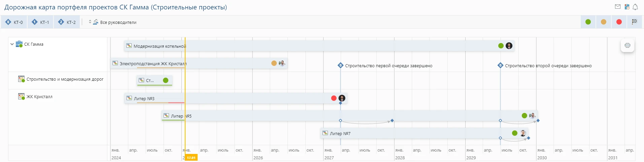Filter by green status indicator in toolbar
Screen dimensions: 644x162
coord(588,22)
